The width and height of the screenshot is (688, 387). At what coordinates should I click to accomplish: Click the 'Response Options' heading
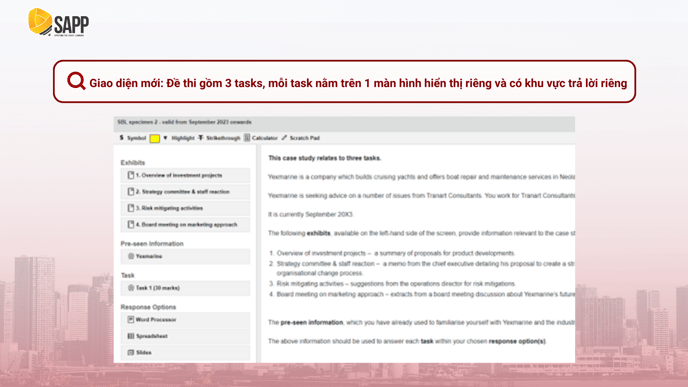148,307
